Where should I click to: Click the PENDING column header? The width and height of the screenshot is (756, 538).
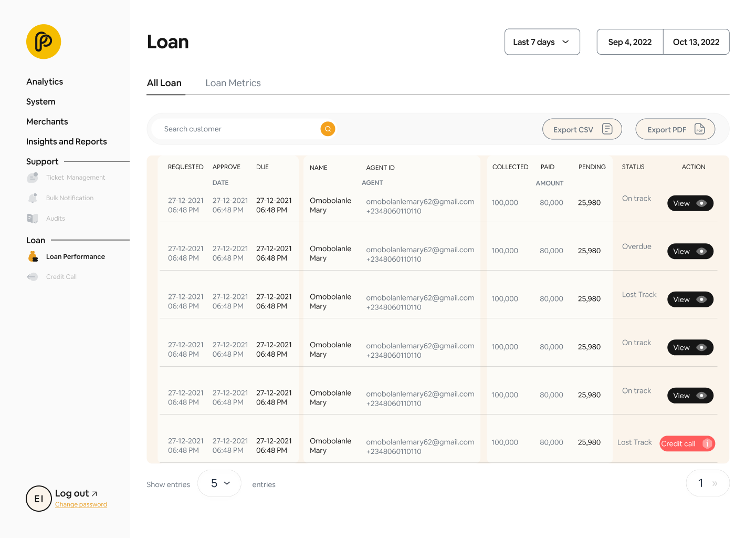(x=592, y=167)
